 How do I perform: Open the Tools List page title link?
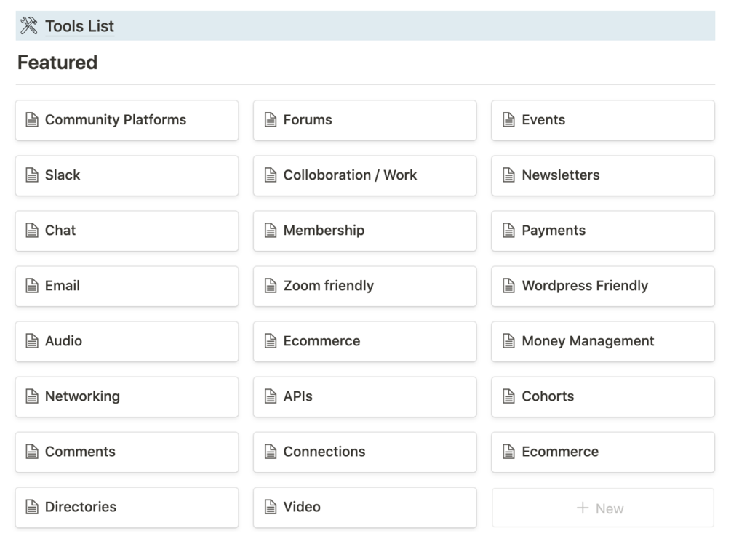[79, 26]
